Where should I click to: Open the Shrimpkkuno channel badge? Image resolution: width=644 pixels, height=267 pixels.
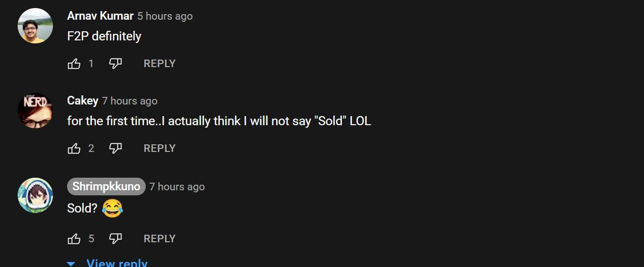(106, 187)
